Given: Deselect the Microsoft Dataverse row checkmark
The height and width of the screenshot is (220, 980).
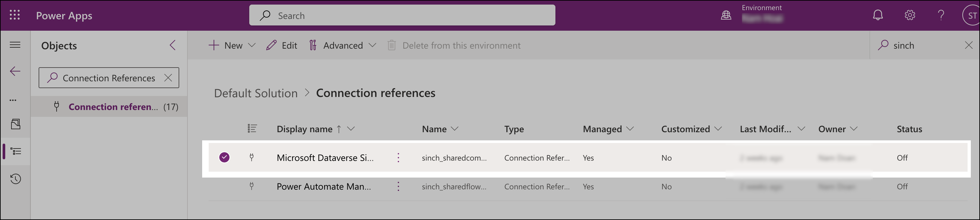Looking at the screenshot, I should click(224, 157).
